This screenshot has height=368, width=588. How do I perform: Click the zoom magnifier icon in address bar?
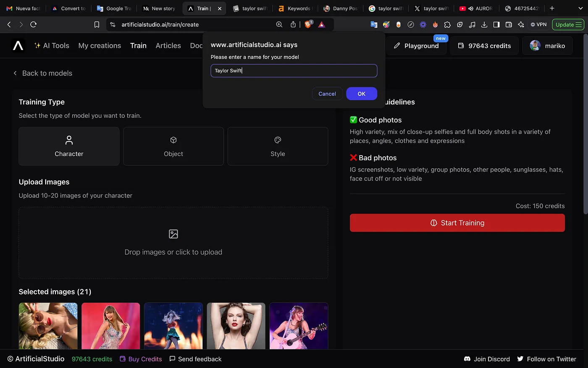point(279,24)
